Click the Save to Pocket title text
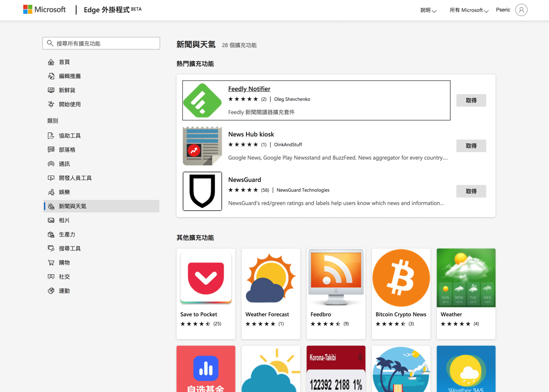The image size is (549, 392). (199, 314)
